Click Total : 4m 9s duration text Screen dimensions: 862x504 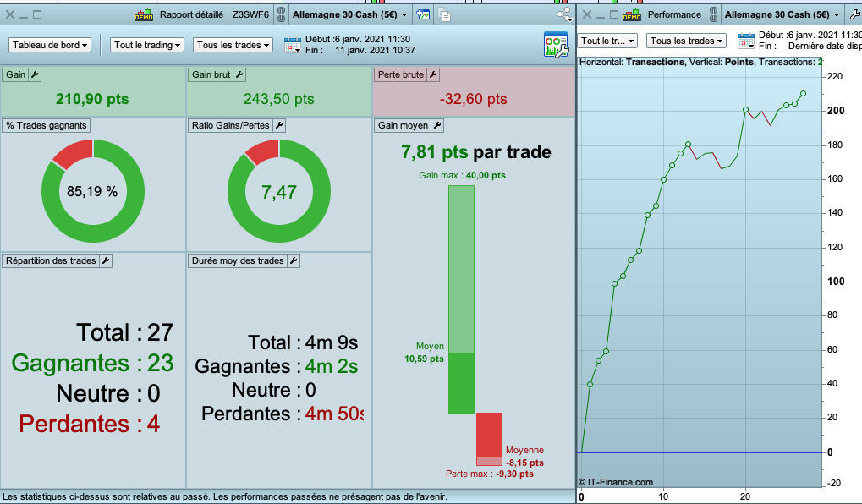[x=303, y=342]
